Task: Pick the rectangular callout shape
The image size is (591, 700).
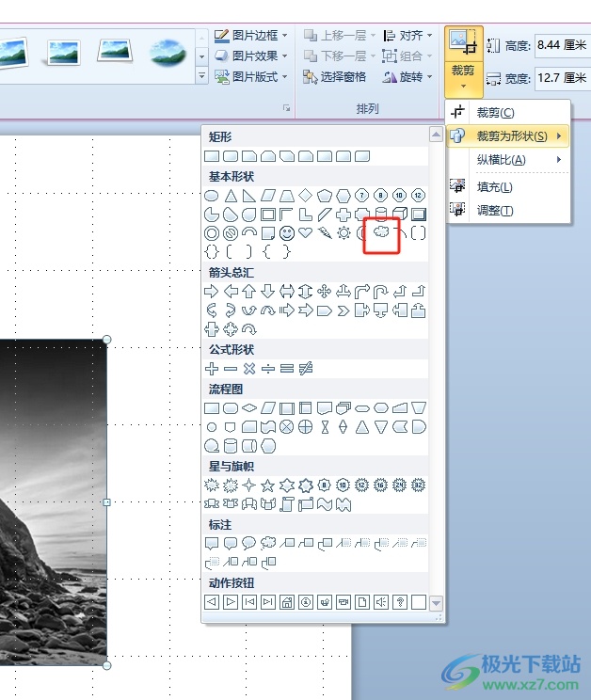Action: coord(211,543)
